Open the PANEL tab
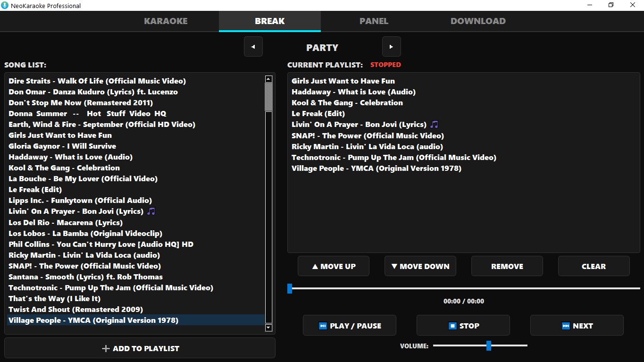 pos(374,21)
